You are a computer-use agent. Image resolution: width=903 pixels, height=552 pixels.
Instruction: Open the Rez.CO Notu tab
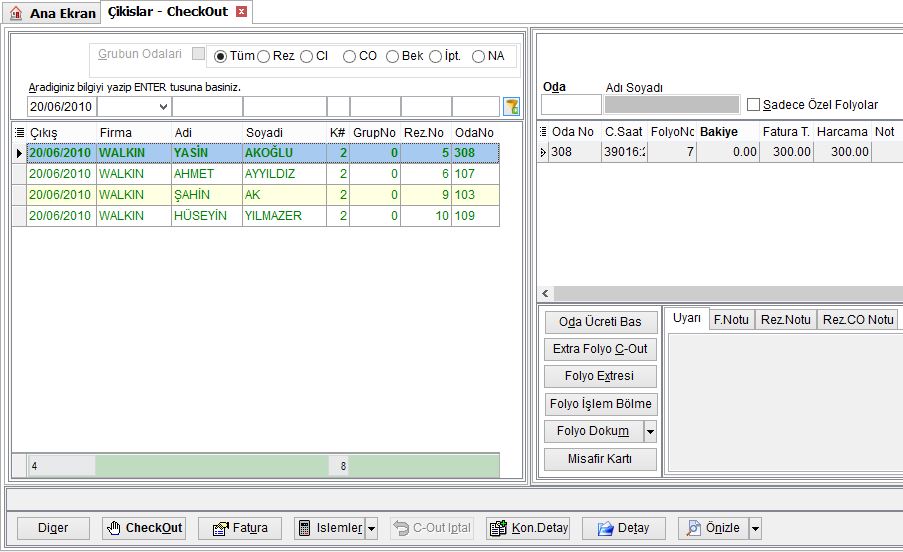click(858, 319)
